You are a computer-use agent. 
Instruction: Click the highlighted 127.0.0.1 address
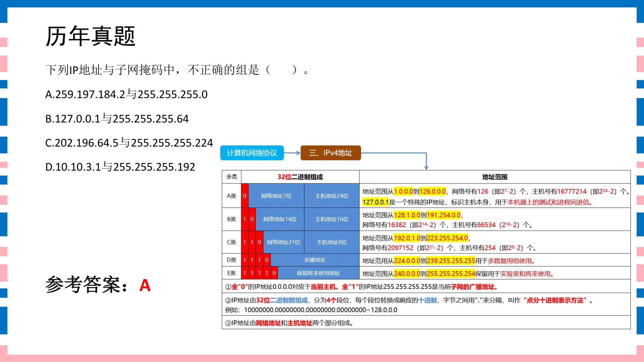point(376,202)
